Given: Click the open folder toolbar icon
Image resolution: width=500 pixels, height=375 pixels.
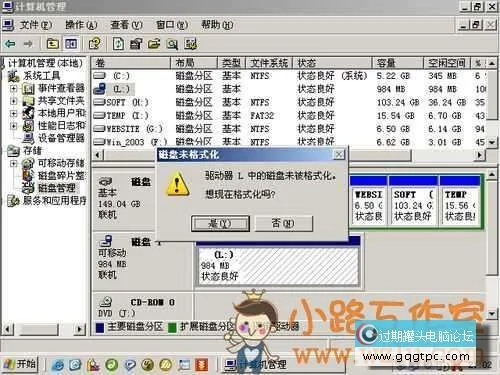Looking at the screenshot, I should click(x=154, y=44).
